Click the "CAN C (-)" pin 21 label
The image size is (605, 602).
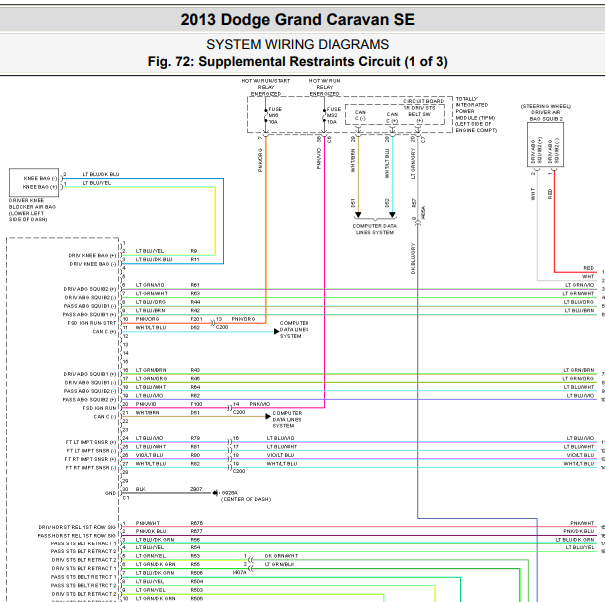coord(104,417)
